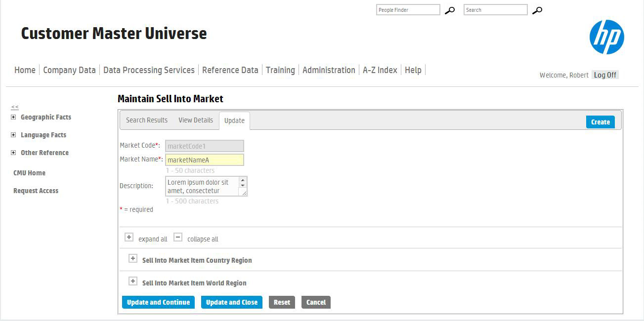
Task: Open the Administration menu
Action: [x=329, y=70]
